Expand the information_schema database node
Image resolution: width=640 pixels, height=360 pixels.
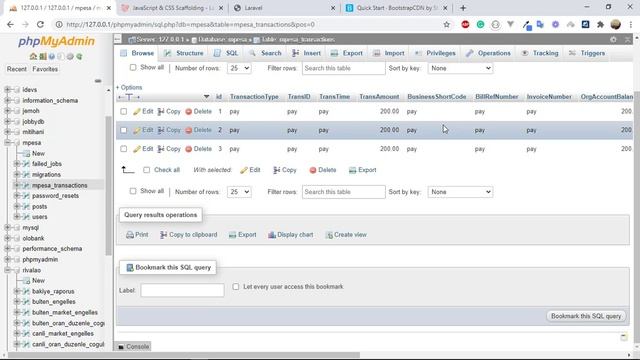click(x=7, y=100)
